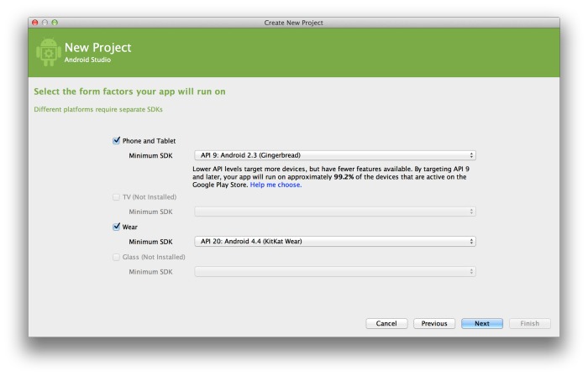Click 'Different platforms require separate SDKs' text
588x376 pixels.
pyautogui.click(x=98, y=109)
